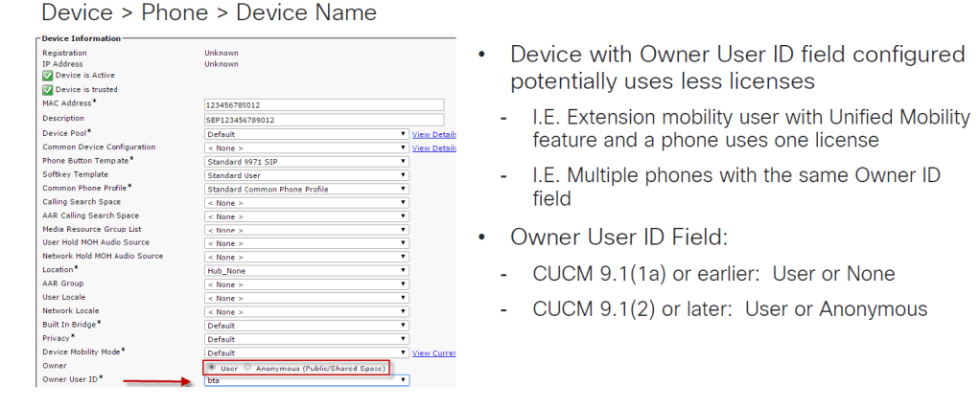Click View Current link for Device Mobility Mode
980x408 pixels.
(433, 353)
